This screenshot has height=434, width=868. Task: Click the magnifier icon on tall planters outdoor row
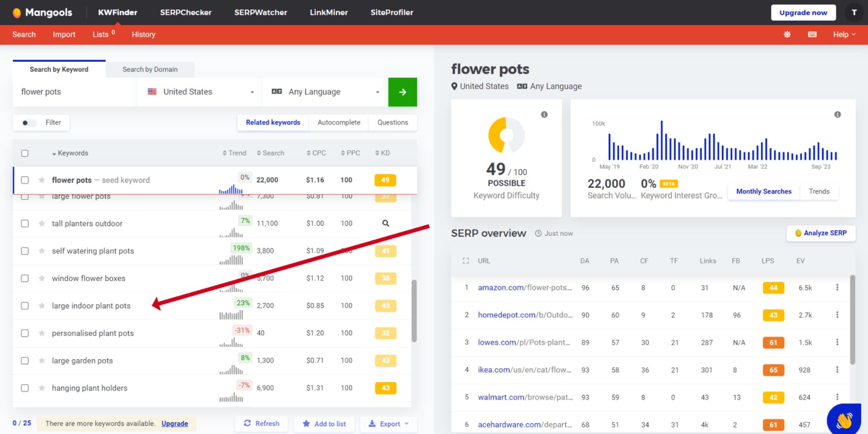pyautogui.click(x=385, y=223)
